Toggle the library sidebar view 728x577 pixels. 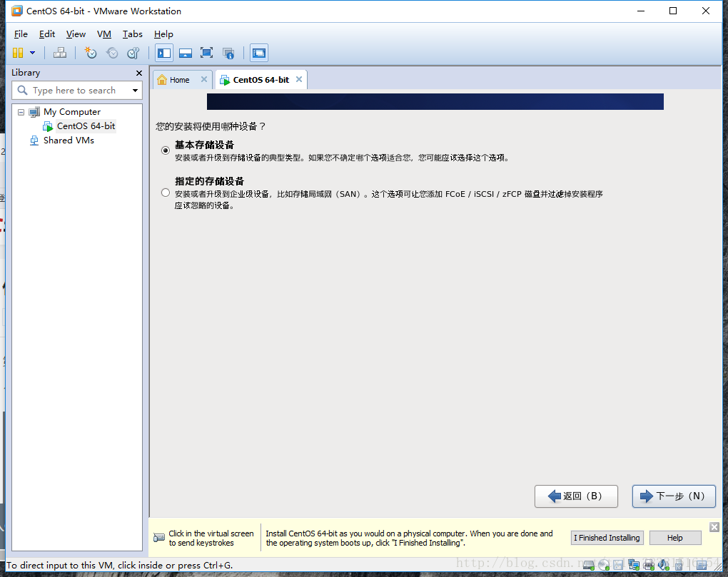coord(164,53)
